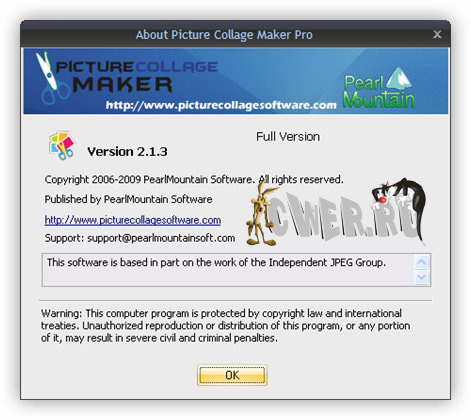Screen dimensions: 471x420
Task: Close the About dialog with X
Action: coord(437,34)
